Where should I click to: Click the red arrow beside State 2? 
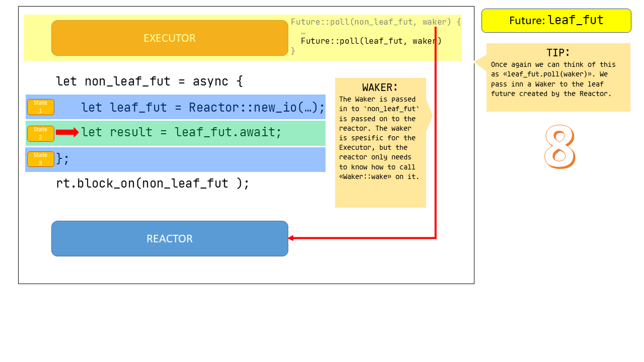click(67, 132)
